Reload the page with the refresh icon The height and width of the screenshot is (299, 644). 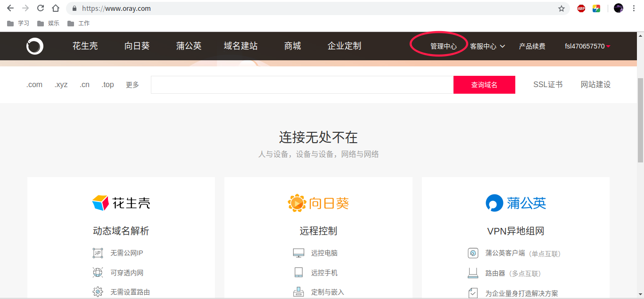[41, 8]
